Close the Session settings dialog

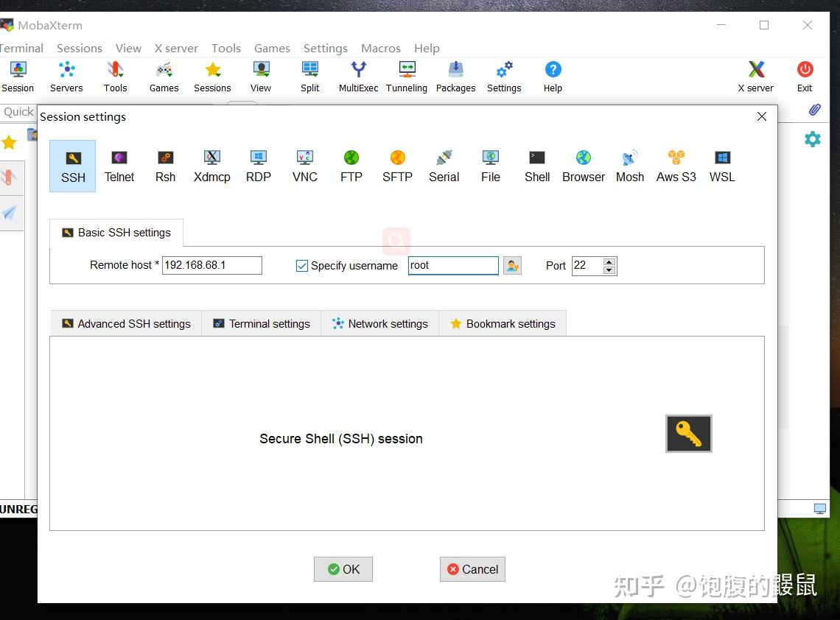point(762,116)
